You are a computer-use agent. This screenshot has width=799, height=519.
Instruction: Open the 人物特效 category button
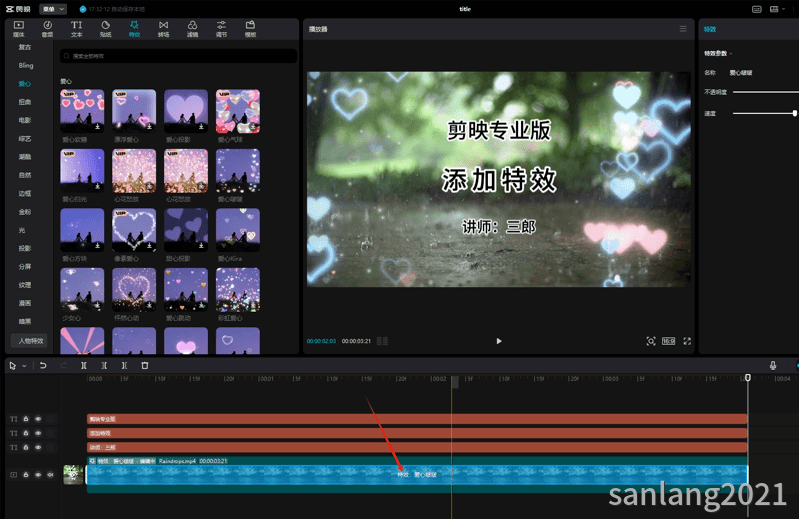pyautogui.click(x=30, y=341)
